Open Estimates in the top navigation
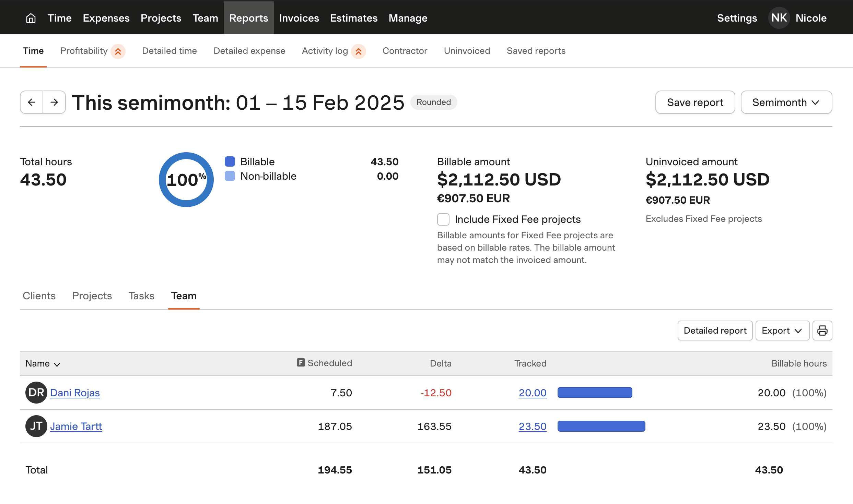 tap(354, 18)
